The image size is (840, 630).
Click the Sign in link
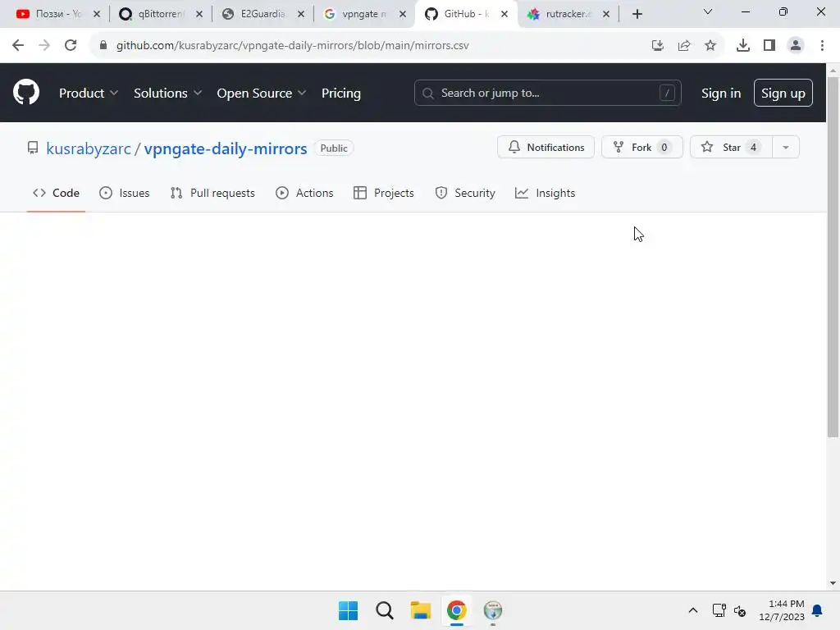(721, 94)
